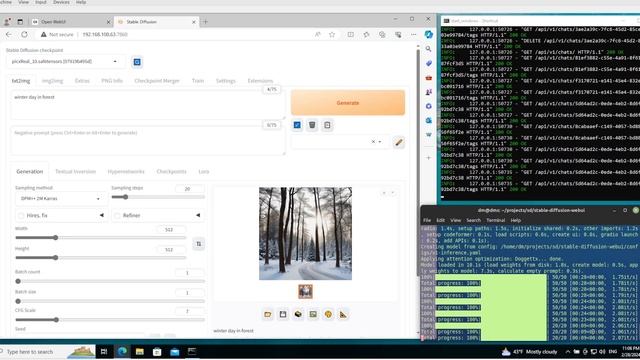The height and width of the screenshot is (360, 640).
Task: Expand the Refiner section arrow
Action: (x=198, y=215)
